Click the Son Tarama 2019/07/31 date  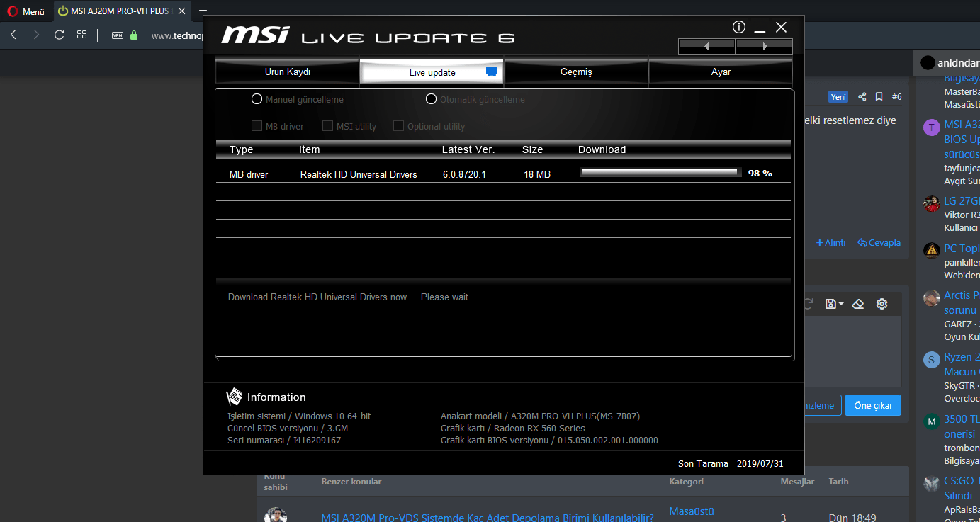[731, 464]
